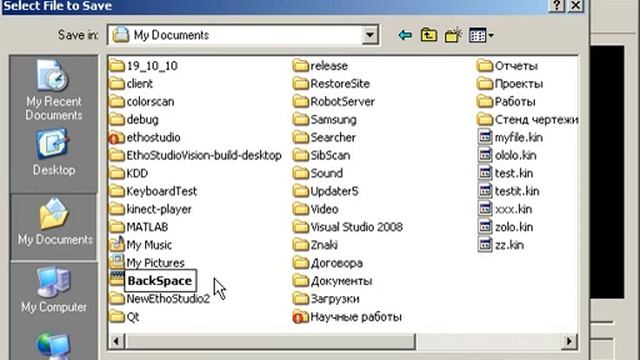This screenshot has width=640, height=360.
Task: Select the Научные работы folder
Action: 347,317
